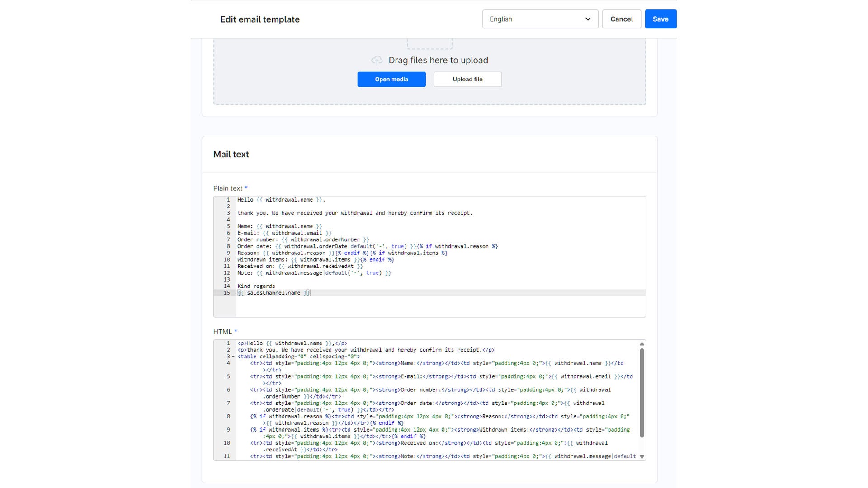Click in plain text line 15 salesChannel.name
The image size is (868, 488).
pyautogui.click(x=274, y=293)
